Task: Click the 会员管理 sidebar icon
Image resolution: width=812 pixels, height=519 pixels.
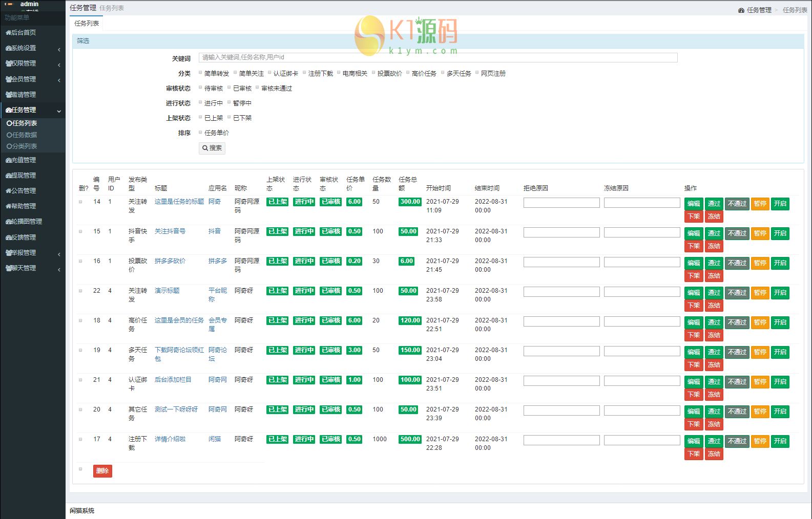Action: 8,79
